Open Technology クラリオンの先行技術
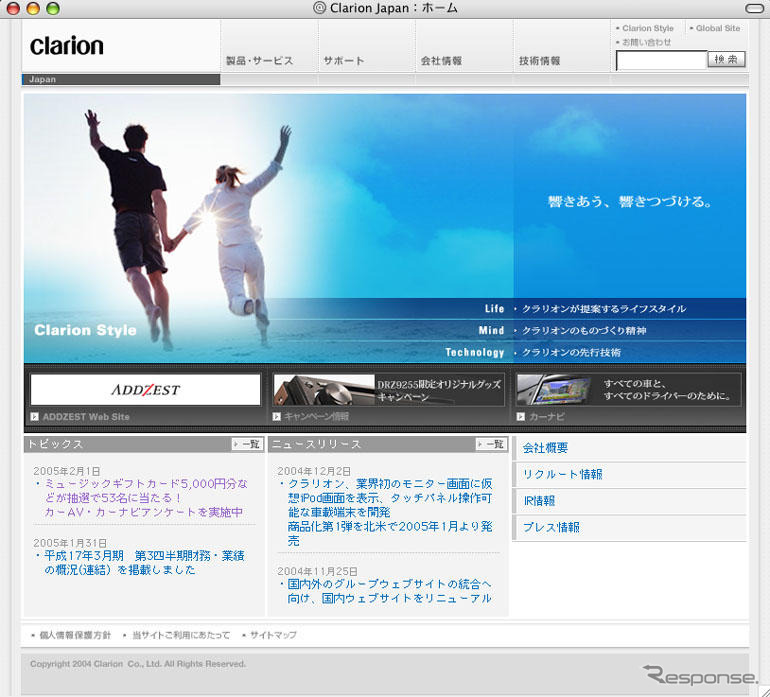The height and width of the screenshot is (697, 770). click(x=533, y=352)
